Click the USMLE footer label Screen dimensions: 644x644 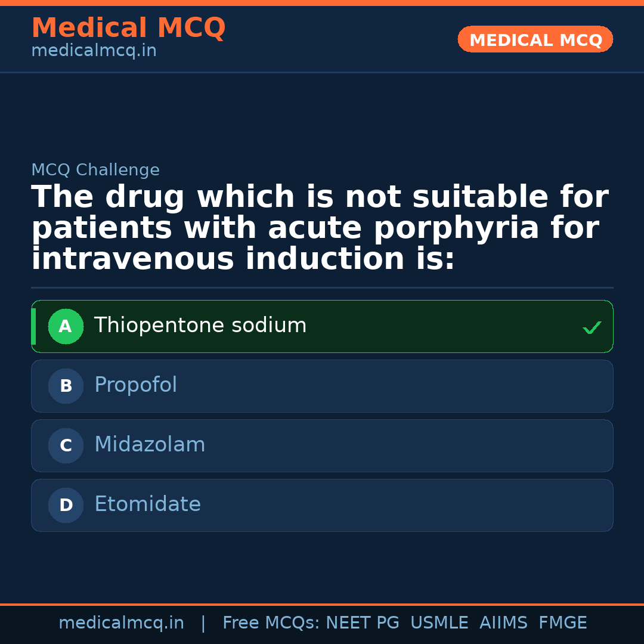pyautogui.click(x=439, y=623)
